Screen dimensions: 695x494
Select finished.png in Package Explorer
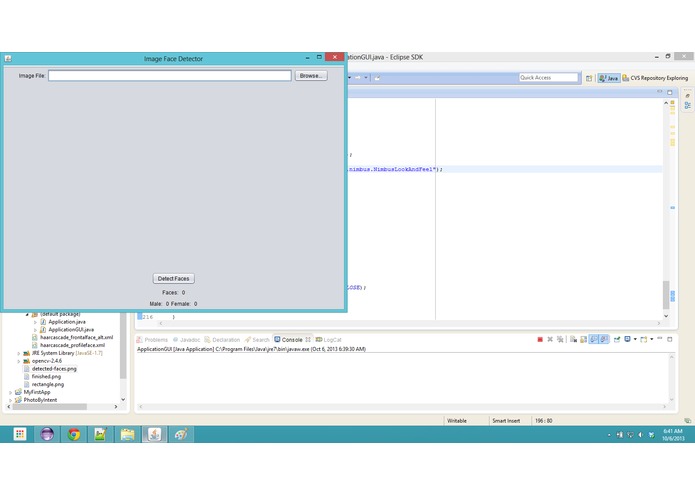43,377
